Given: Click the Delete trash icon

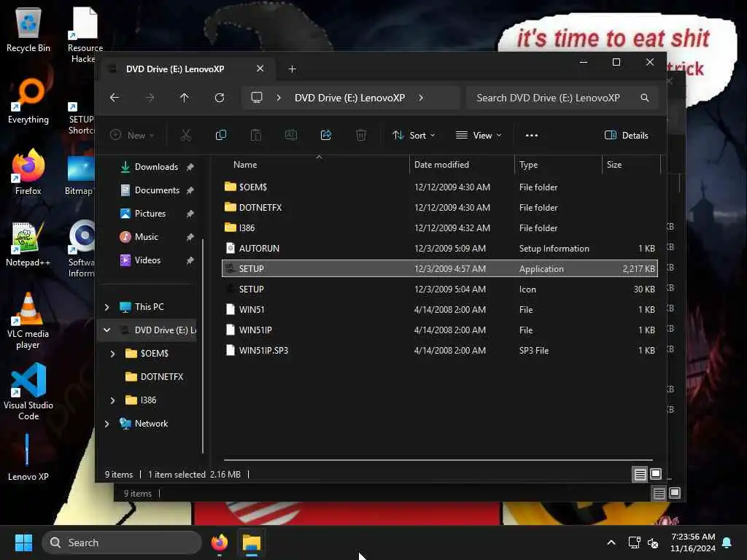Looking at the screenshot, I should click(x=361, y=135).
